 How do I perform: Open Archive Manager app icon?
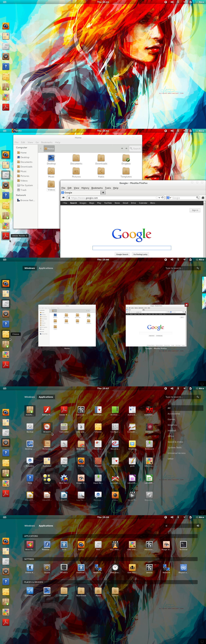(x=115, y=411)
